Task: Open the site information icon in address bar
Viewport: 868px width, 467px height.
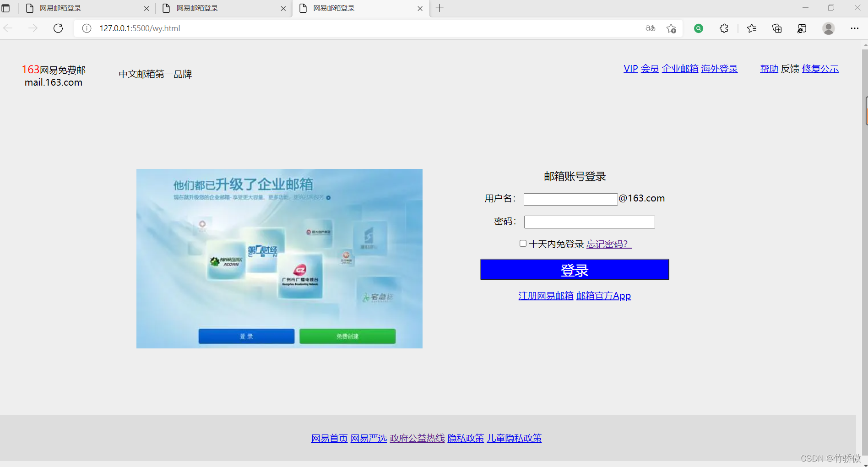Action: 87,28
